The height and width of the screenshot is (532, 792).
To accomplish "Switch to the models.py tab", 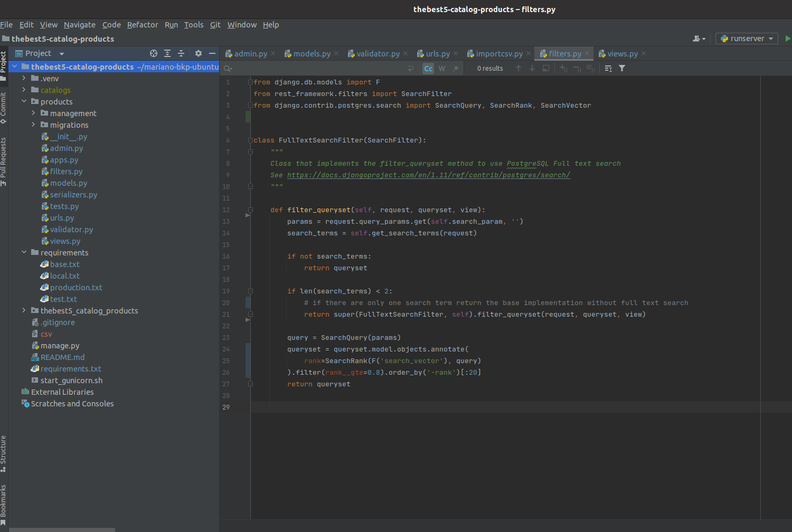I will tap(312, 54).
